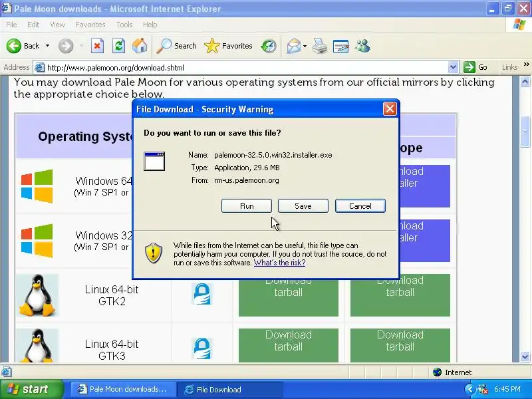Open the 'What's the risk?' link
This screenshot has height=399, width=532.
tap(279, 263)
